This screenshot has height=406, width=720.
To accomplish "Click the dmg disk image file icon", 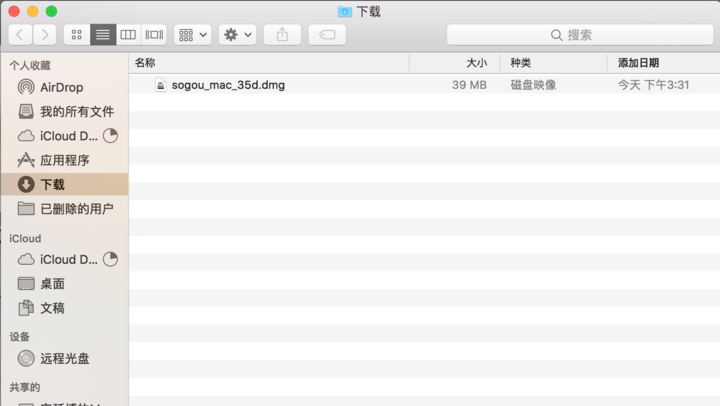I will click(160, 85).
